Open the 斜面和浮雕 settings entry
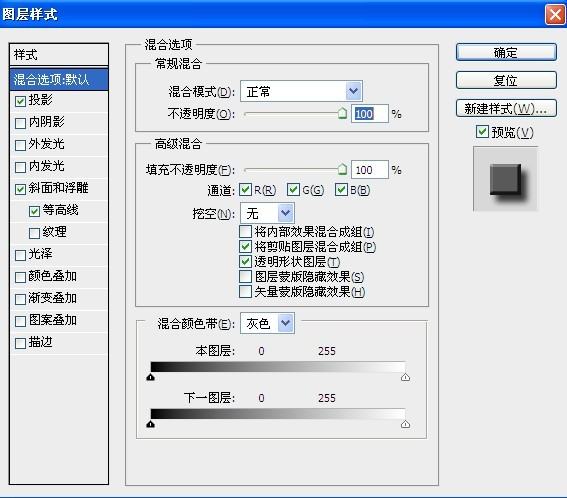 (x=59, y=188)
